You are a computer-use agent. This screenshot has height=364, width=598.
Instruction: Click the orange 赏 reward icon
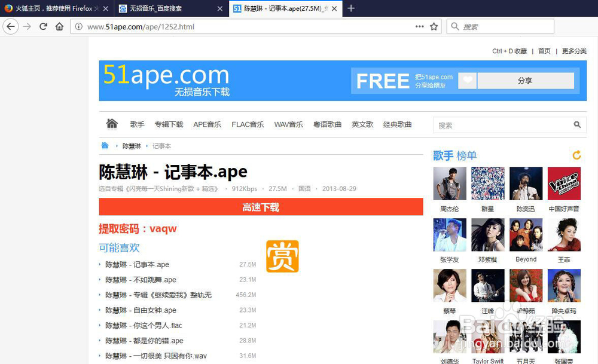(282, 256)
